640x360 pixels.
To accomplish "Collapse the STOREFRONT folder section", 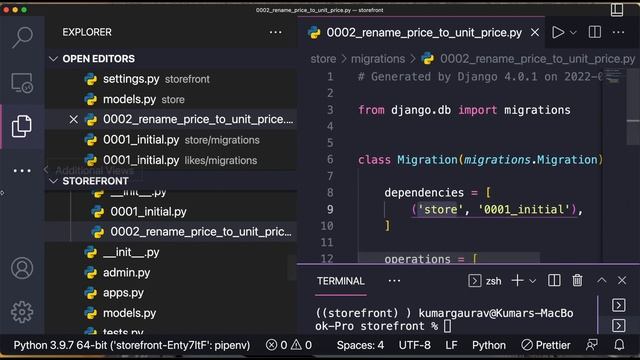I will coord(53,181).
